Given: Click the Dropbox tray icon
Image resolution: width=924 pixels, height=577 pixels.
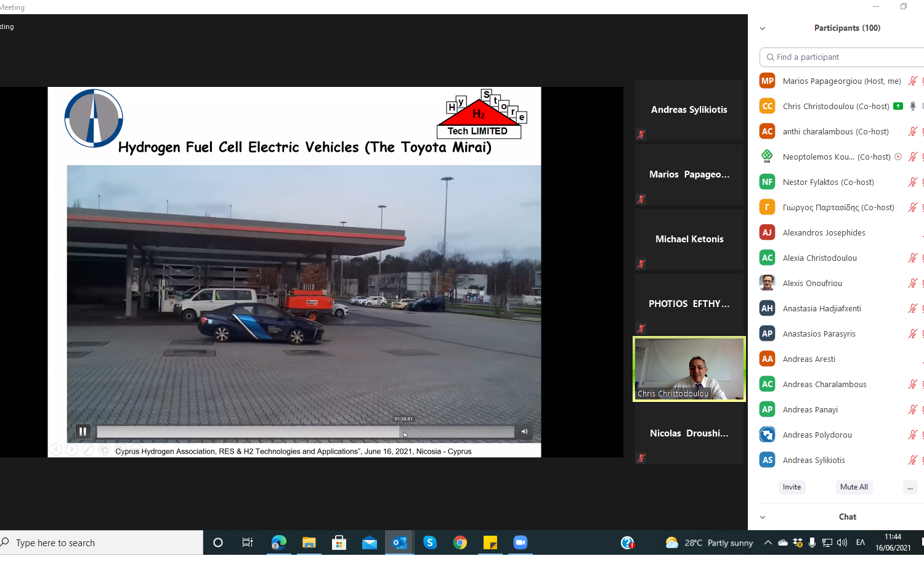Looking at the screenshot, I should point(798,542).
